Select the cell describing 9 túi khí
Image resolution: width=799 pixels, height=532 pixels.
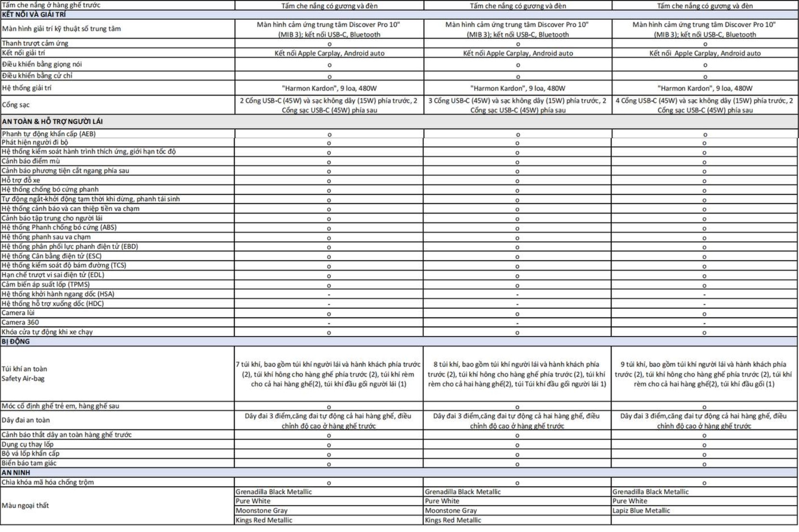click(704, 374)
